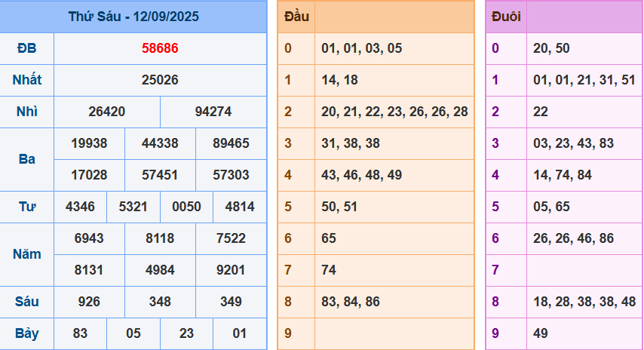Click the Đầu column header
644x350 pixels.
point(296,17)
